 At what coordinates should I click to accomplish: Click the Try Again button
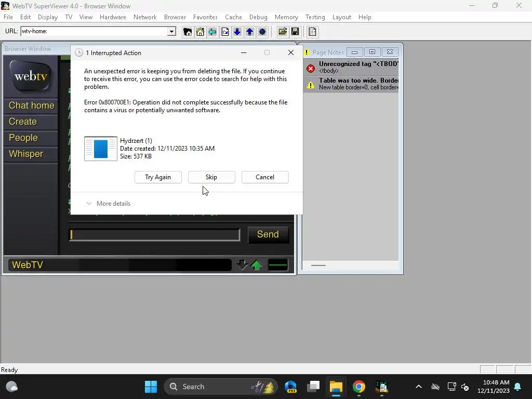(158, 177)
